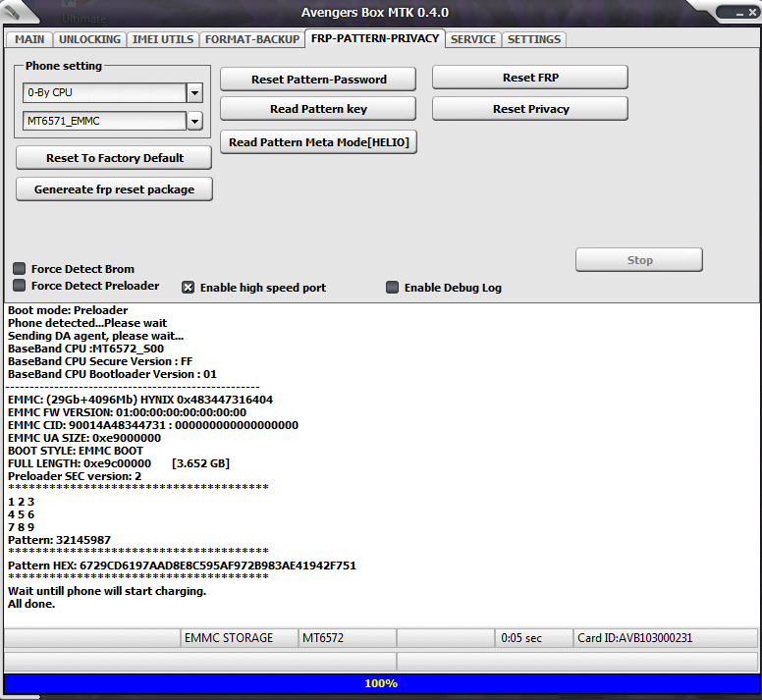Image resolution: width=762 pixels, height=700 pixels.
Task: Click Reset Pattern-Password button
Action: tap(318, 80)
